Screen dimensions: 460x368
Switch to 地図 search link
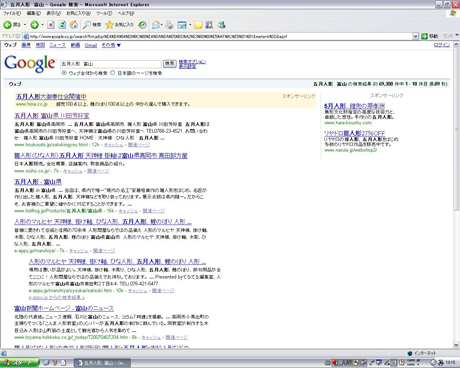[40, 45]
